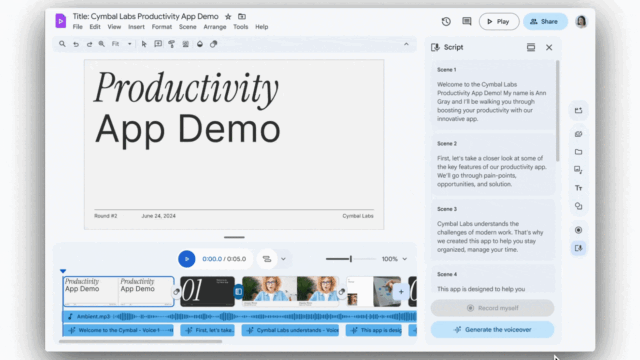This screenshot has height=360, width=640.
Task: Open the media folder sidebar icon
Action: [578, 152]
